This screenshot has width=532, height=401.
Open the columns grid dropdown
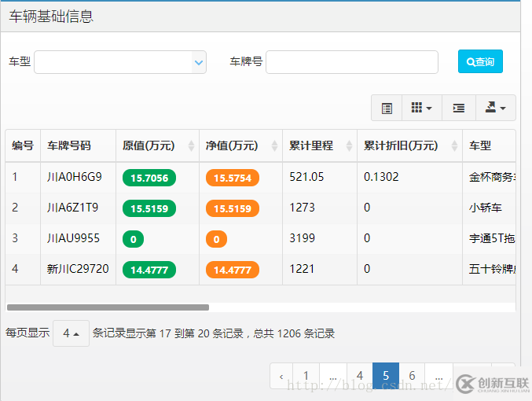click(422, 108)
